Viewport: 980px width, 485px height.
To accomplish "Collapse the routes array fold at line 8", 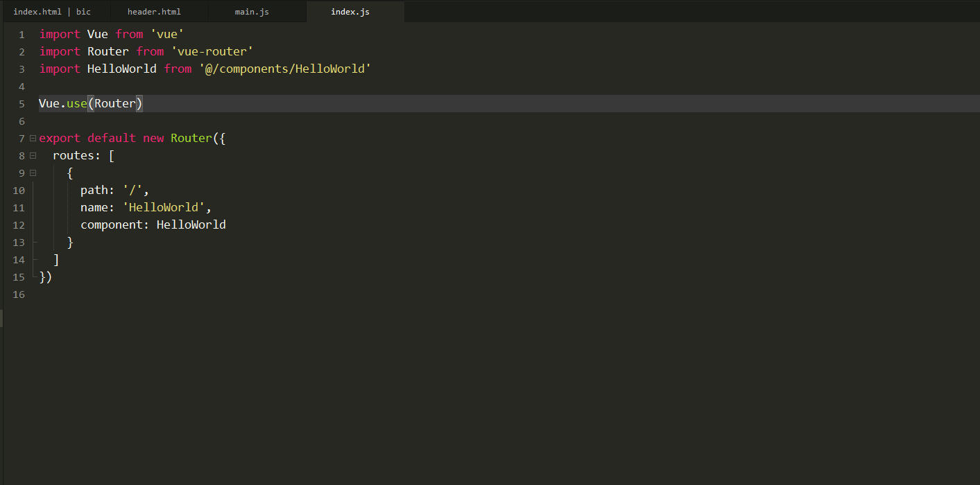I will (x=33, y=156).
